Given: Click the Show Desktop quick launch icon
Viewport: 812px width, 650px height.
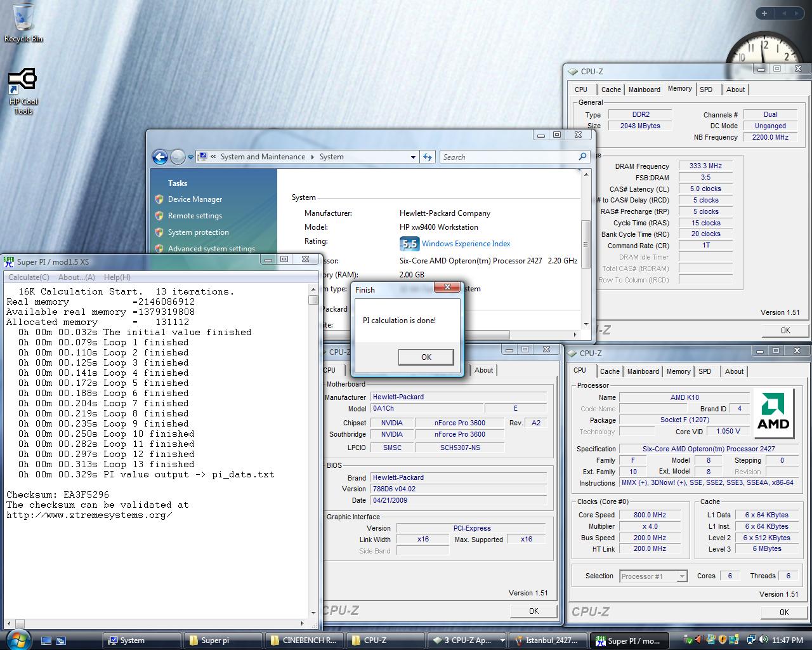Looking at the screenshot, I should (x=46, y=640).
